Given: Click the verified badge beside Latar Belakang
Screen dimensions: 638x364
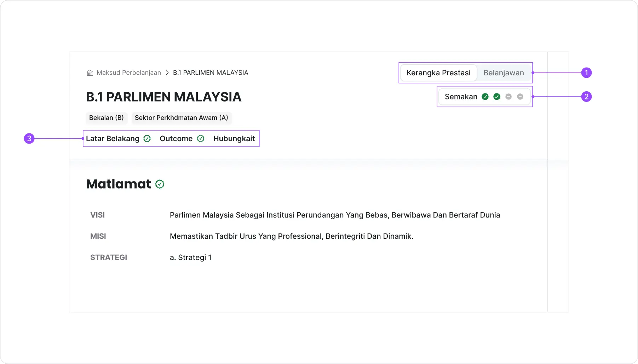Looking at the screenshot, I should 147,139.
